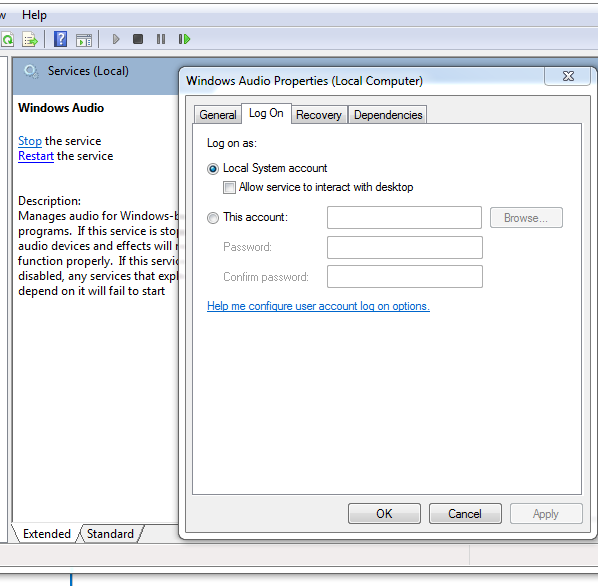Viewport: 598px width, 586px height.
Task: Close the Windows Audio Properties dialog
Action: tap(568, 76)
